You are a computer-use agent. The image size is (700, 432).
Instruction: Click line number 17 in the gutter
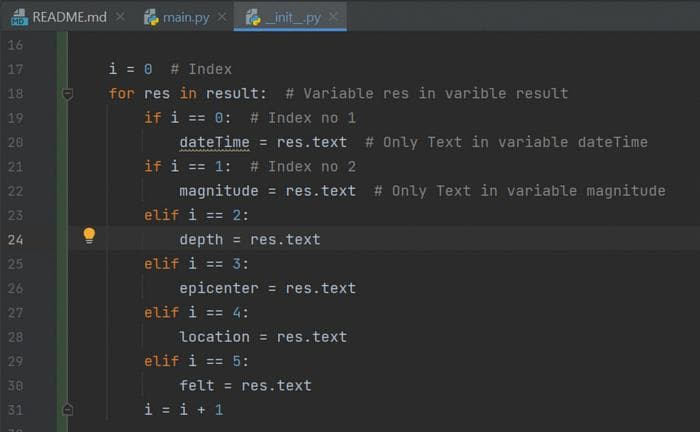point(14,69)
